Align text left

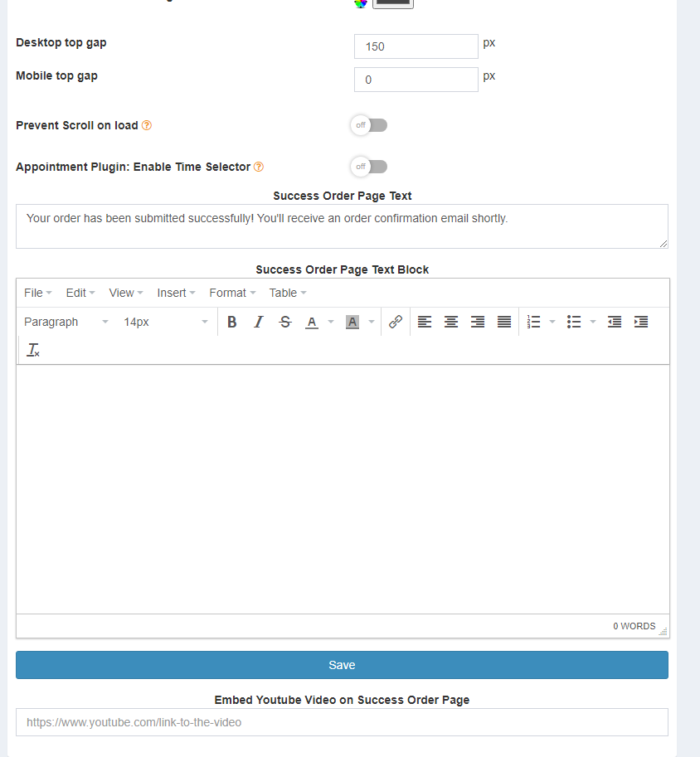point(425,322)
